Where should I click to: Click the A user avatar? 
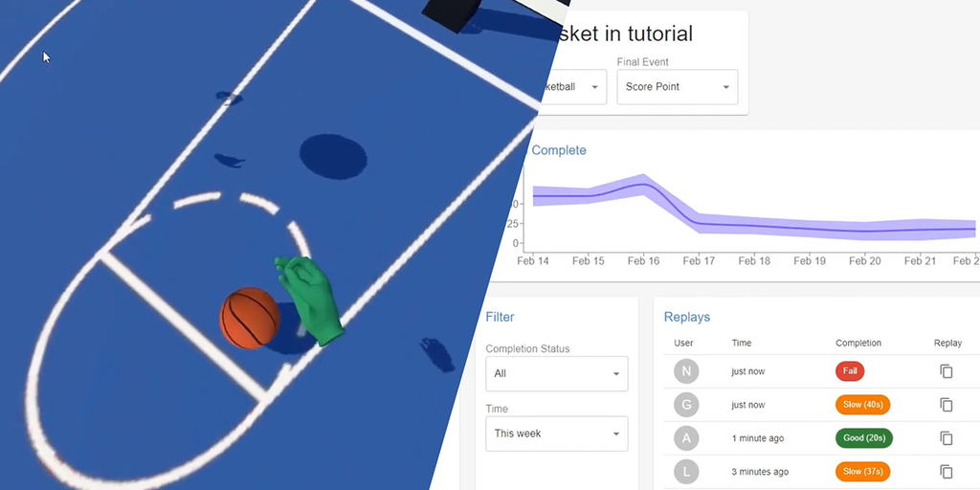click(x=686, y=438)
